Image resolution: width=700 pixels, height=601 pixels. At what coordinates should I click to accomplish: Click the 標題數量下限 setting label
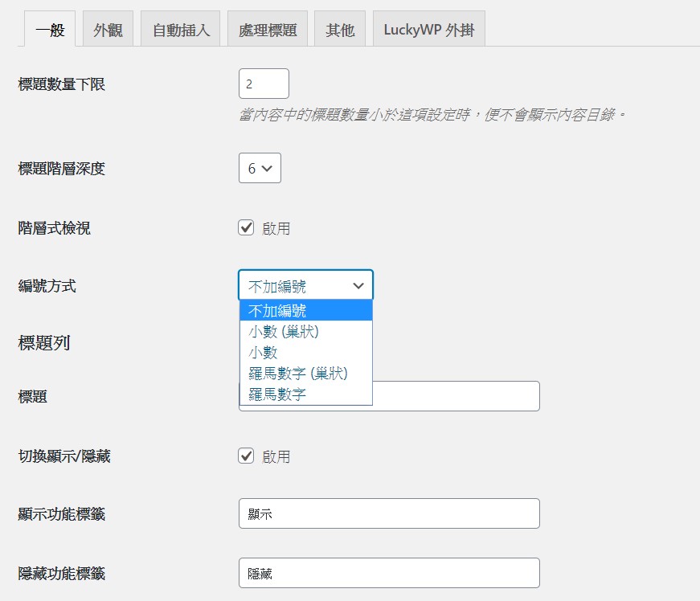62,84
